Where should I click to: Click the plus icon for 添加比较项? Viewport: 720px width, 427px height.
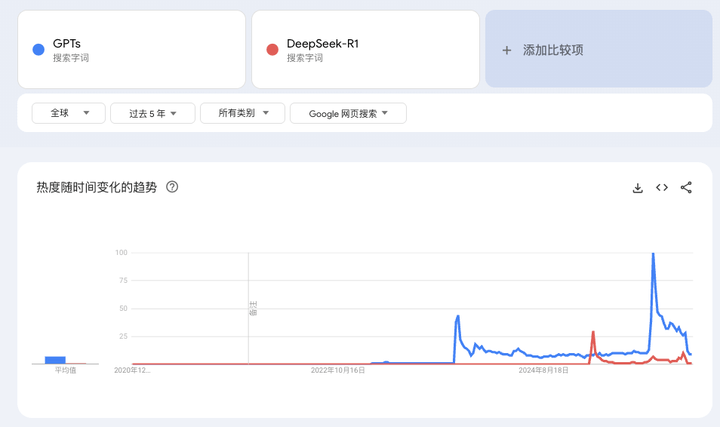(507, 50)
